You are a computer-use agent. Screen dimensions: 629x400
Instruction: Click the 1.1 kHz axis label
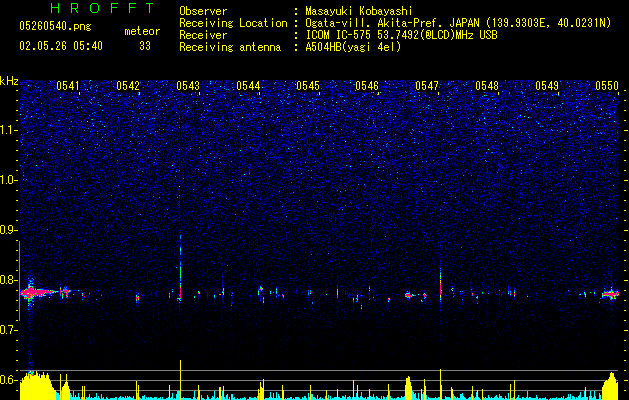pyautogui.click(x=9, y=130)
